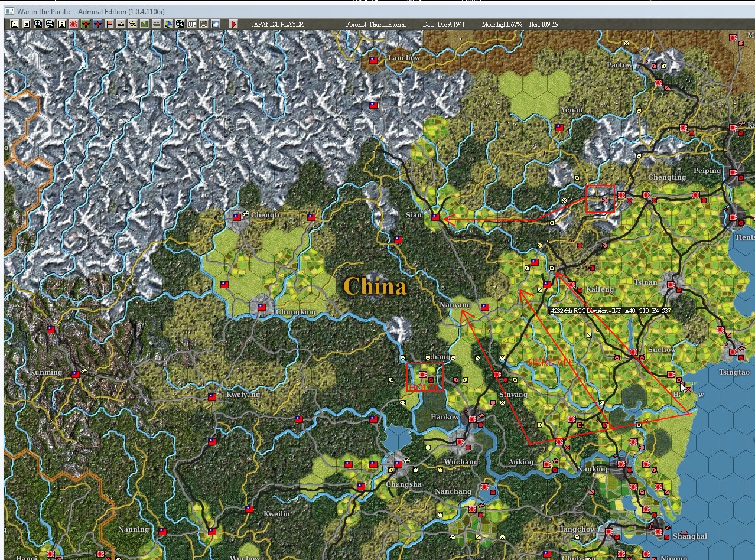The width and height of the screenshot is (755, 560).
Task: Click the Nanchang city label
Action: pos(453,491)
